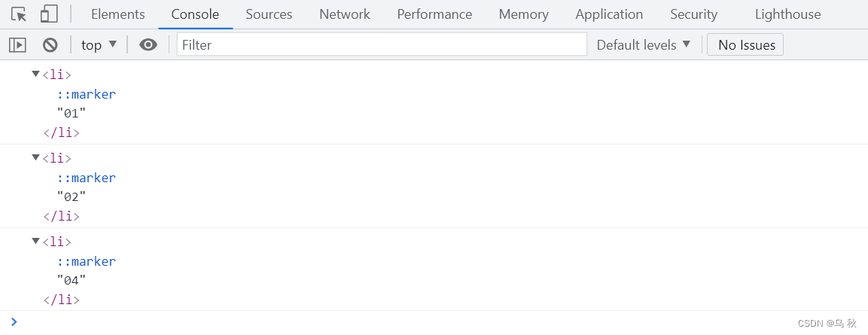Collapse the second li element triangle
Screen dimensions: 868x335
click(36, 157)
